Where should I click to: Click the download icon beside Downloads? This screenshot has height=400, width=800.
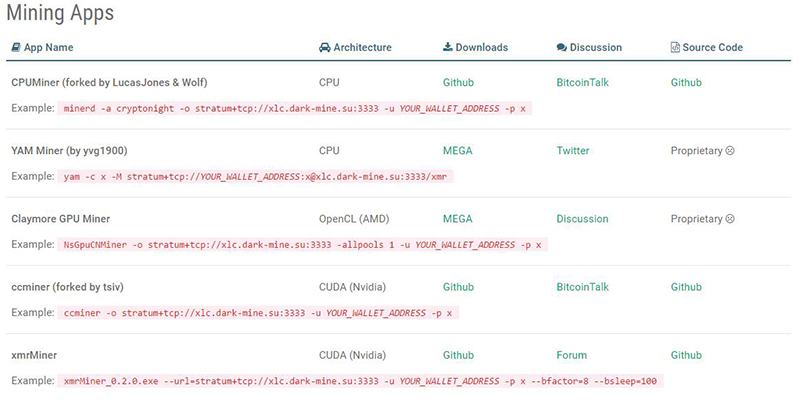(447, 47)
